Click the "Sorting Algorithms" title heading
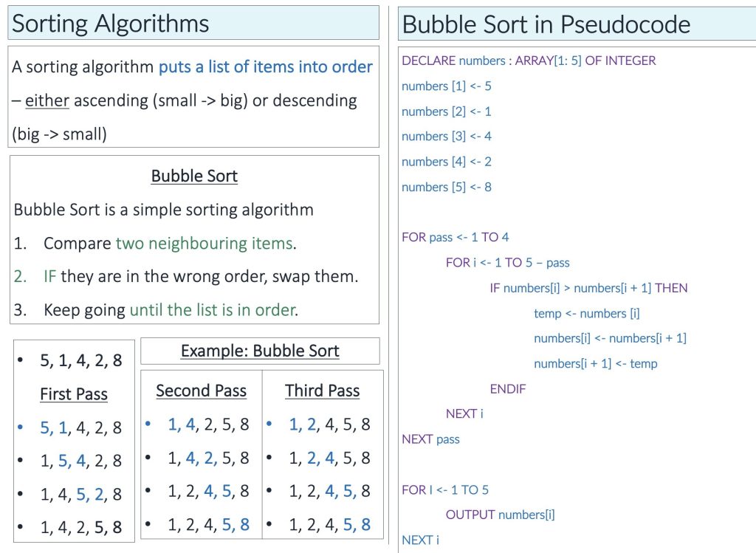Image resolution: width=756 pixels, height=553 pixels. (111, 24)
